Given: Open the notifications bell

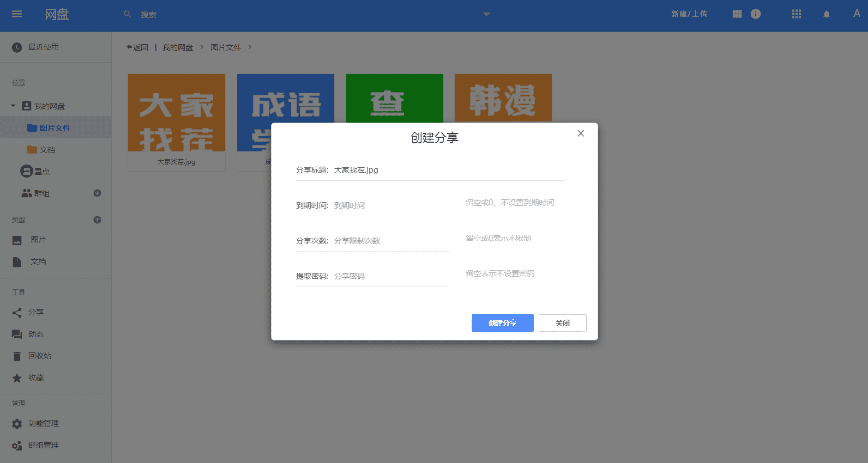Looking at the screenshot, I should pyautogui.click(x=827, y=14).
